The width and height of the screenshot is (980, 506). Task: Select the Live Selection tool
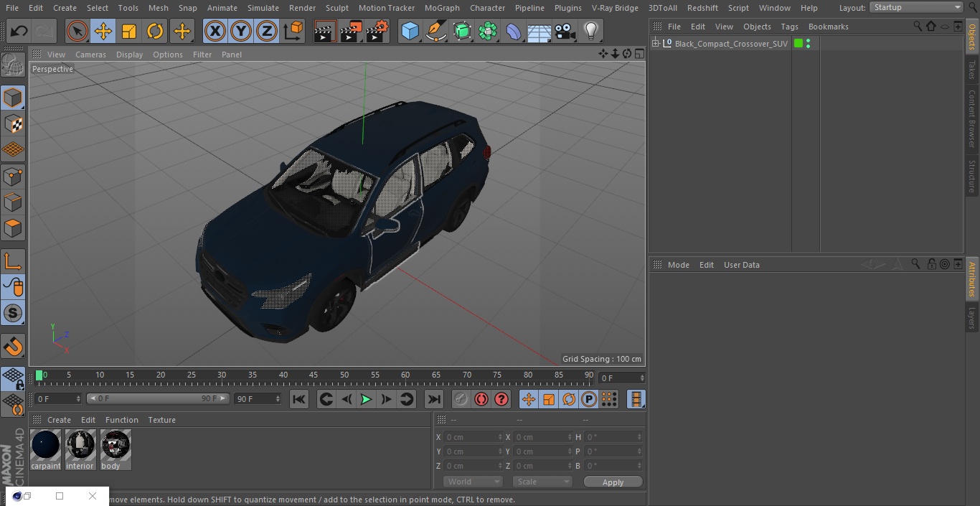tap(77, 31)
